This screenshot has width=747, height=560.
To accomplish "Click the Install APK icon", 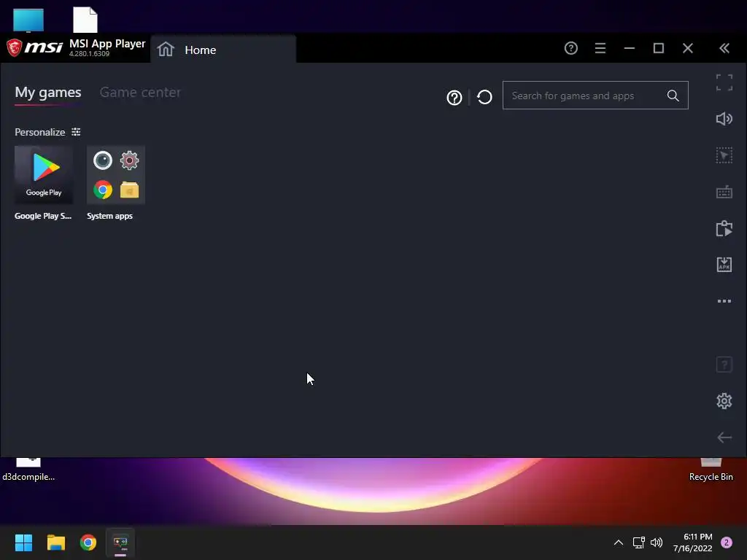I will coord(724,265).
